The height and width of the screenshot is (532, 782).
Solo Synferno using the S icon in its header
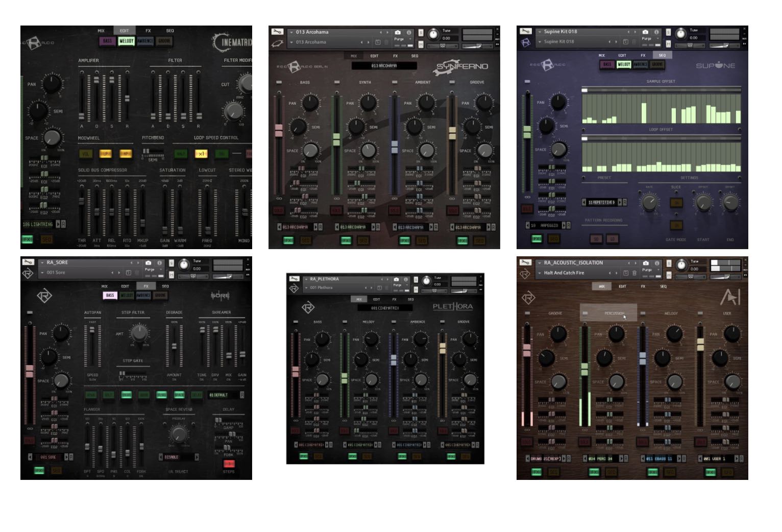click(421, 32)
